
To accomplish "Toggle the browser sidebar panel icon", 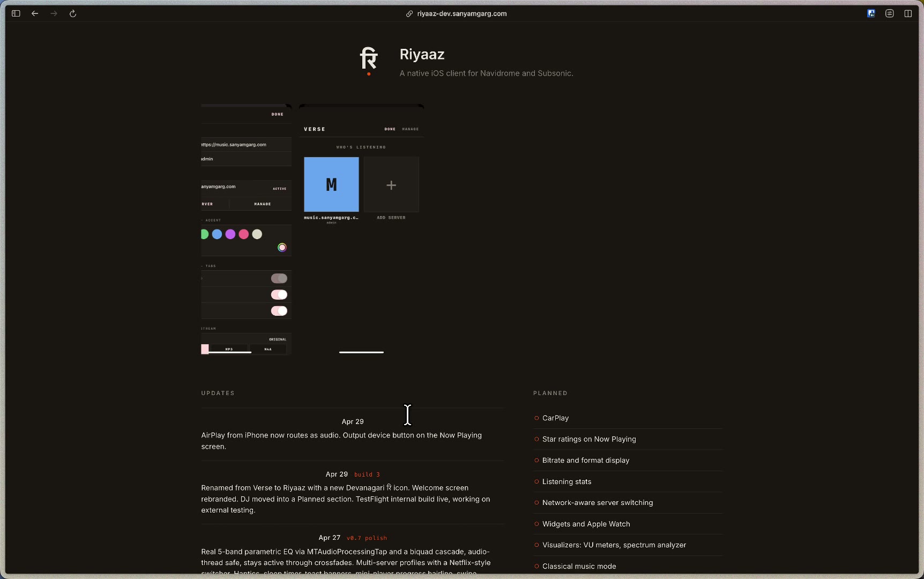I will (16, 13).
